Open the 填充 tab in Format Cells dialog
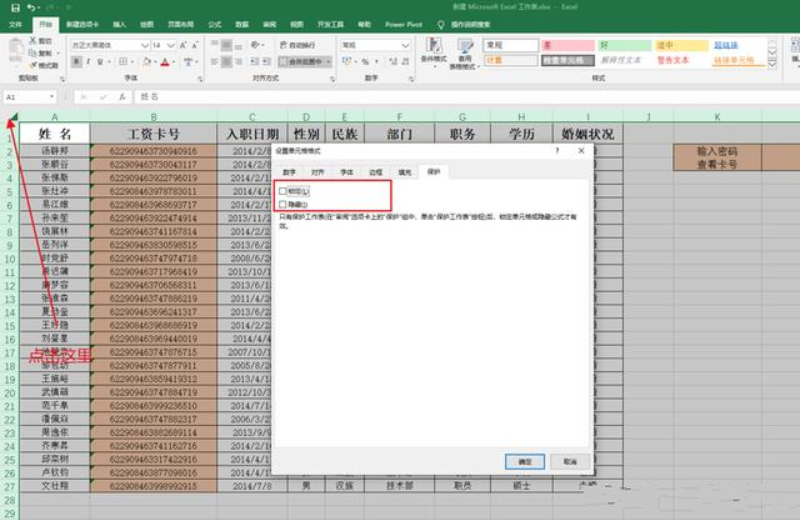This screenshot has height=520, width=801. 405,173
